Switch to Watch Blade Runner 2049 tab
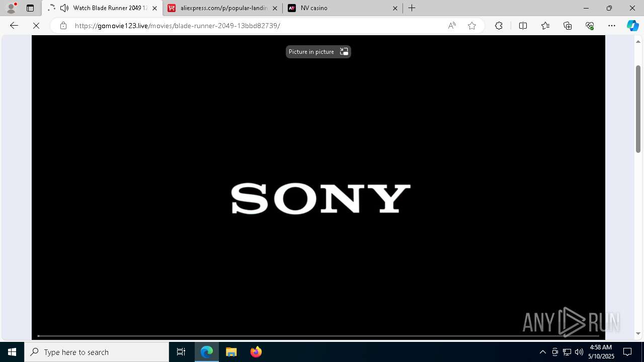644x362 pixels. coord(103,8)
